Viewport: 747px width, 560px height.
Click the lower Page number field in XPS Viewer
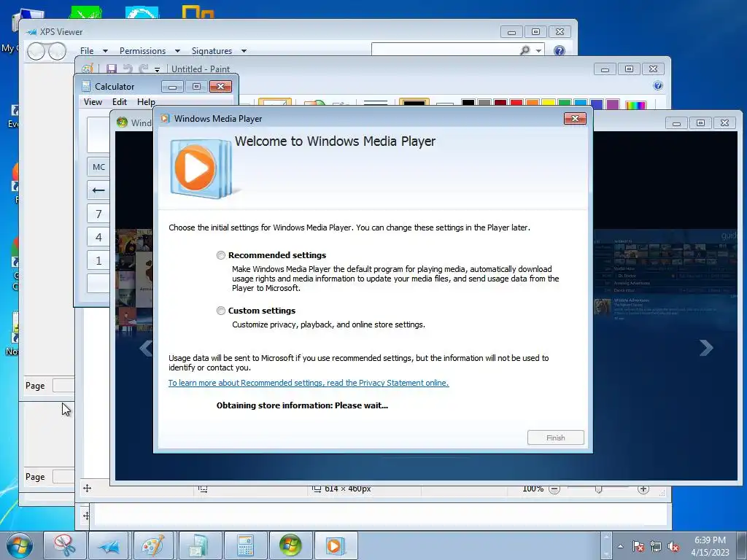[x=63, y=477]
